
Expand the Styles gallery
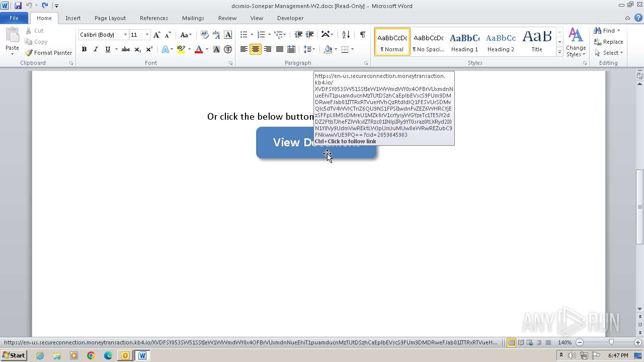(559, 52)
